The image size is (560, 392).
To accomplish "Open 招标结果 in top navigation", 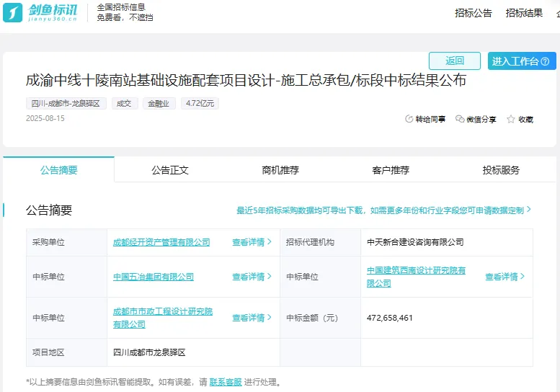I will tap(524, 13).
